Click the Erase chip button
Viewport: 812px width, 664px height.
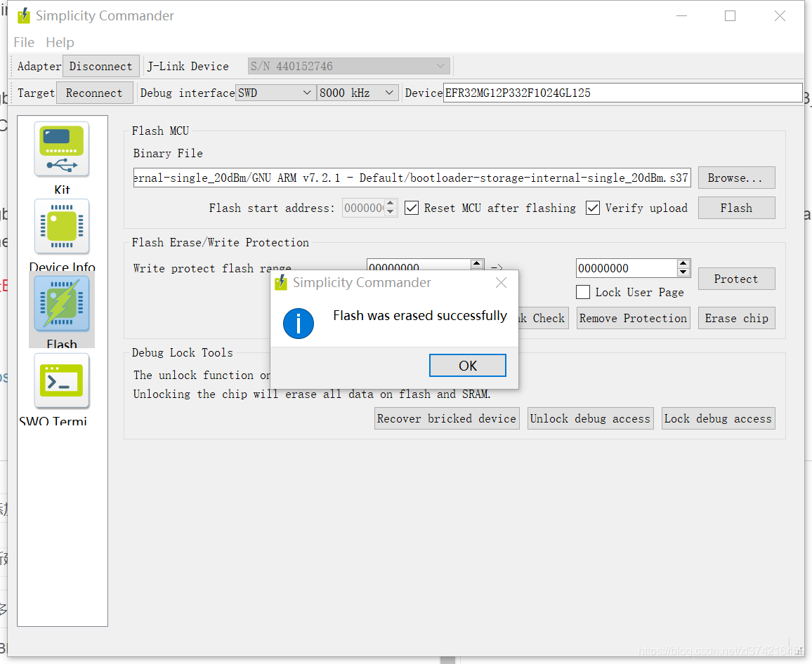point(736,318)
